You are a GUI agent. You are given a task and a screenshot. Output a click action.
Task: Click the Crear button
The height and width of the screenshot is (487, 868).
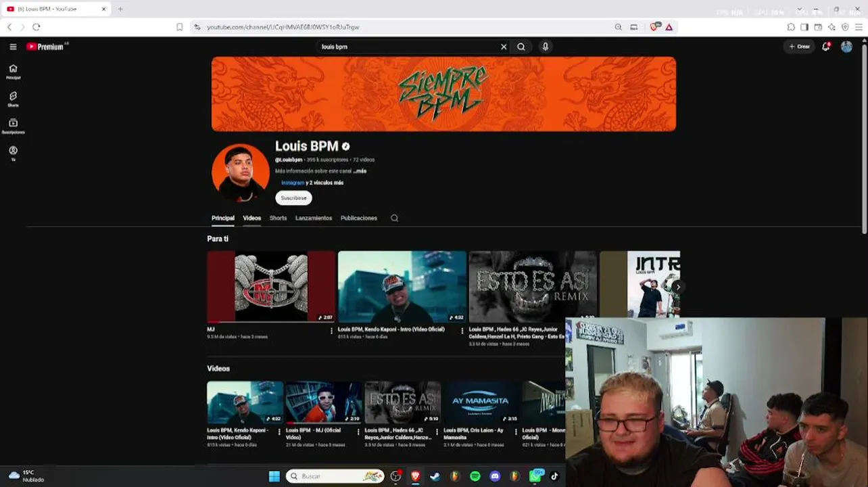pyautogui.click(x=800, y=47)
